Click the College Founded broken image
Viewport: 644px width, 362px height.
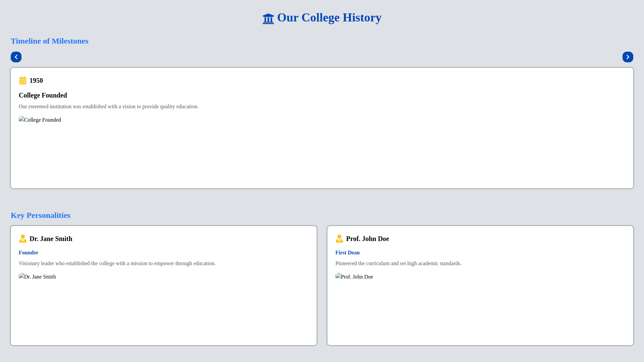click(x=40, y=120)
